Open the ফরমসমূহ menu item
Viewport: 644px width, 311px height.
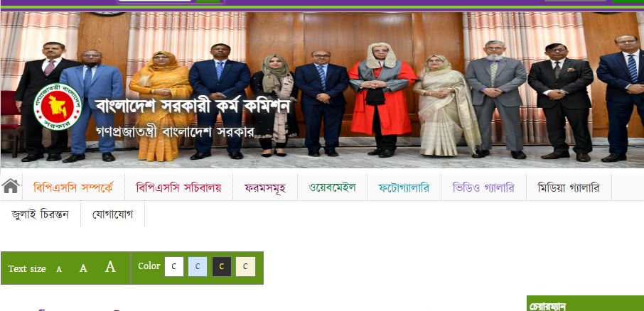click(265, 187)
